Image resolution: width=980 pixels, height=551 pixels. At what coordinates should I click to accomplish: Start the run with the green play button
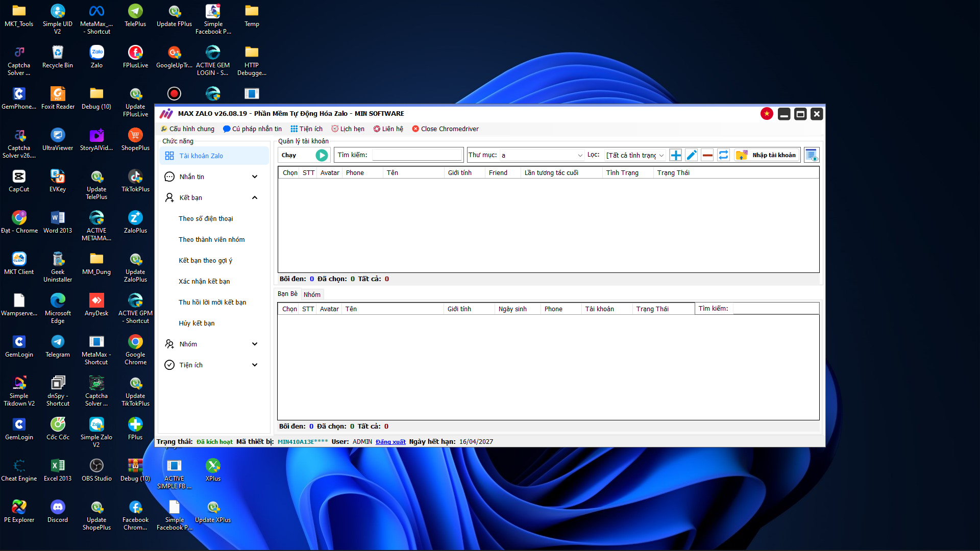pyautogui.click(x=322, y=155)
